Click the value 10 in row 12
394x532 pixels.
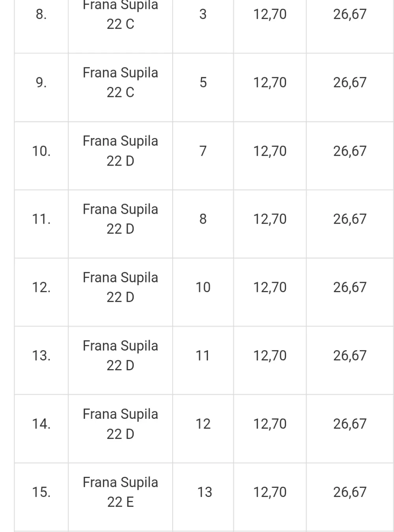[203, 287]
